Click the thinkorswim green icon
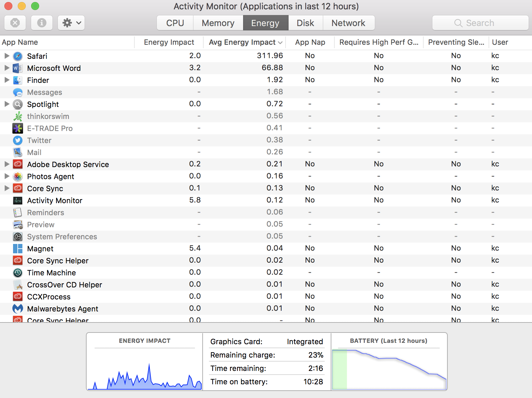 coord(18,116)
